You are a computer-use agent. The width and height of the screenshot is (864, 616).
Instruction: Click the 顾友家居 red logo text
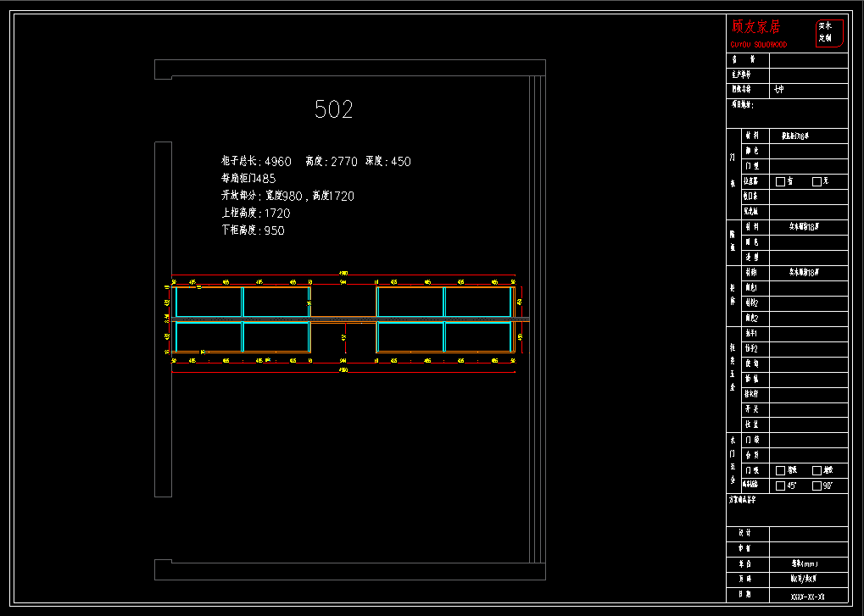755,28
